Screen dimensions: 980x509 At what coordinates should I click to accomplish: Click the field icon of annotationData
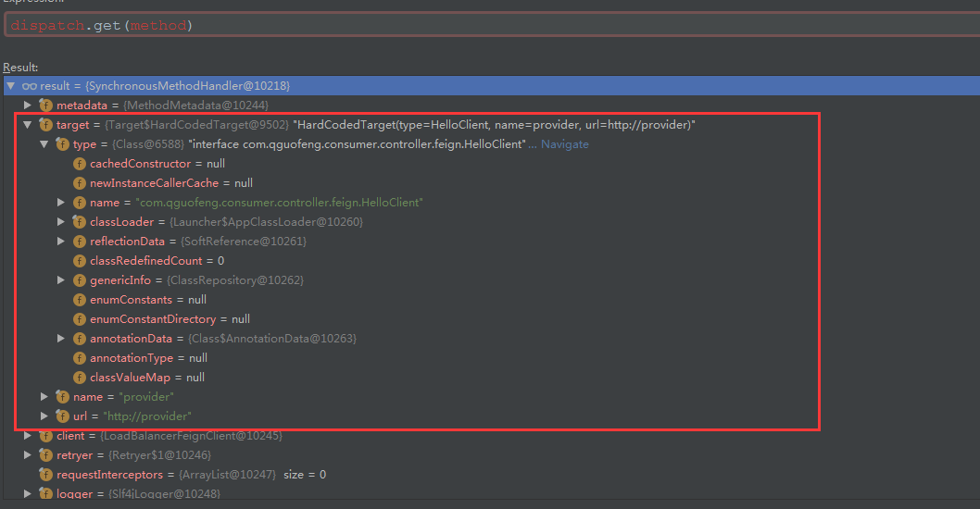[80, 338]
